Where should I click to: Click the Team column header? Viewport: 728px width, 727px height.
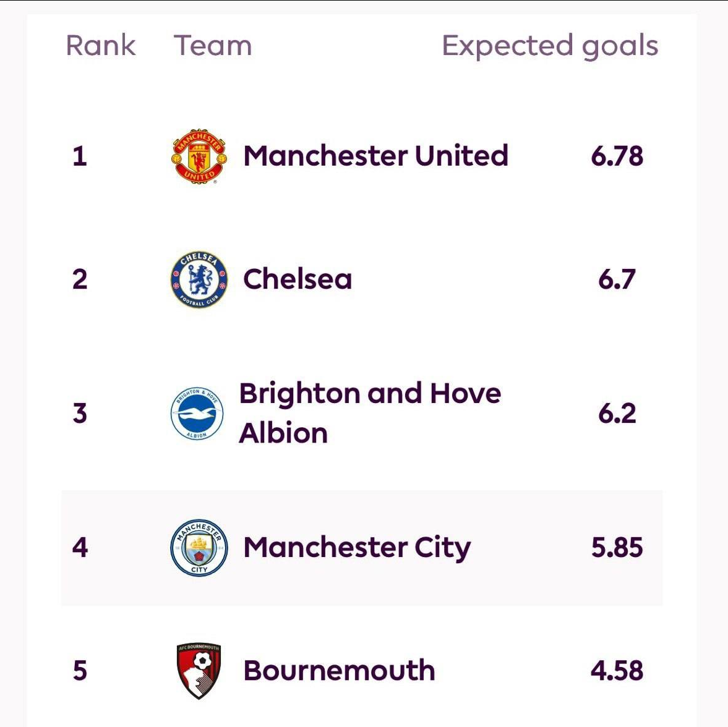click(x=213, y=46)
